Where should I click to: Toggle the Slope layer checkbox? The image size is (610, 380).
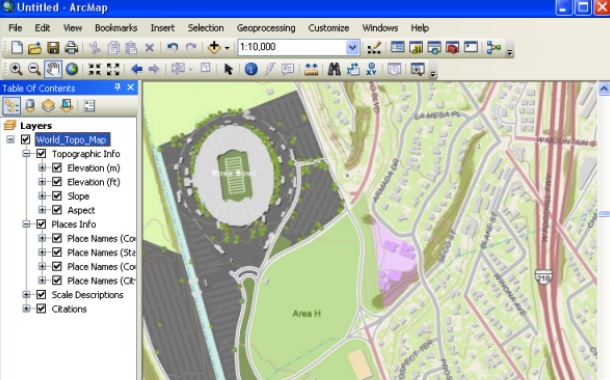point(57,196)
